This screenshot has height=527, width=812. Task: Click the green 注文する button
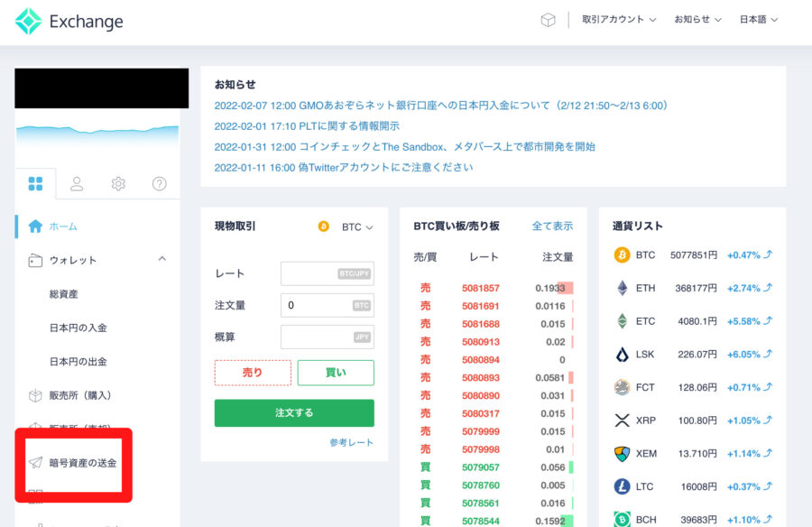coord(294,413)
